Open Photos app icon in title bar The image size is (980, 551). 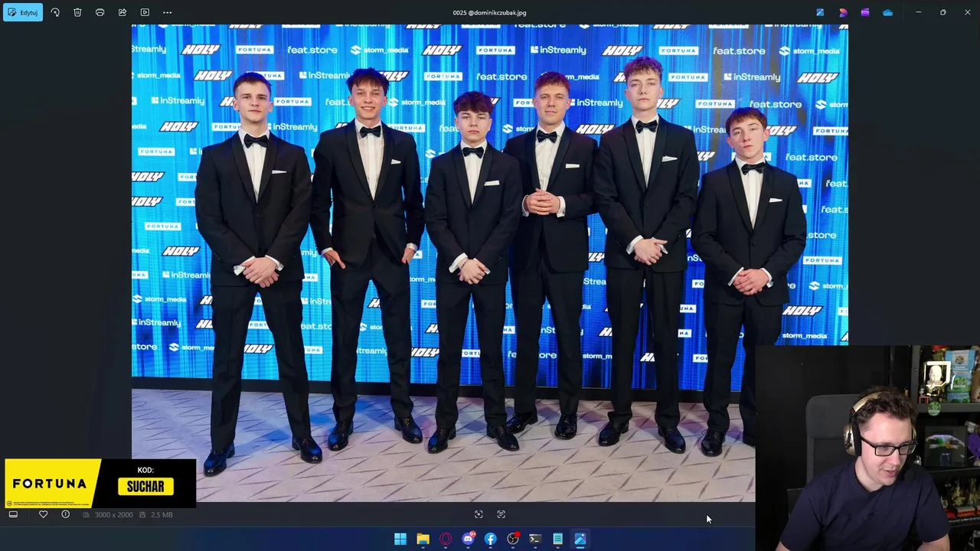(x=820, y=12)
